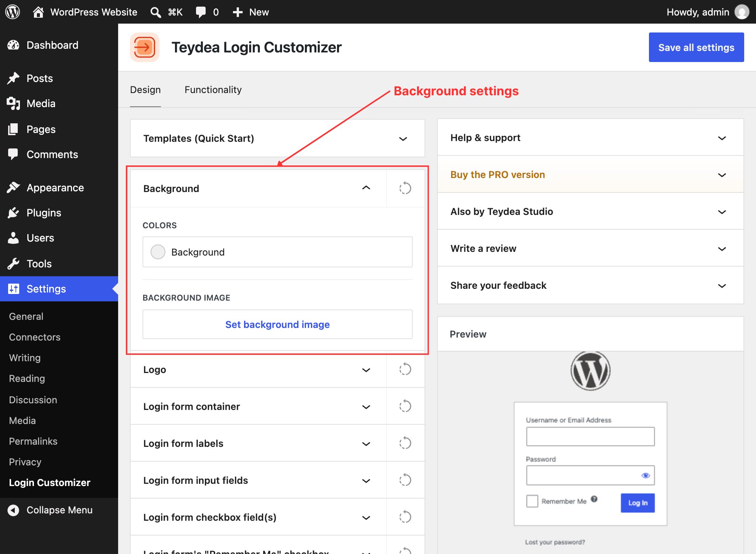Open Login Customizer submenu item
Image resolution: width=756 pixels, height=554 pixels.
[x=49, y=483]
